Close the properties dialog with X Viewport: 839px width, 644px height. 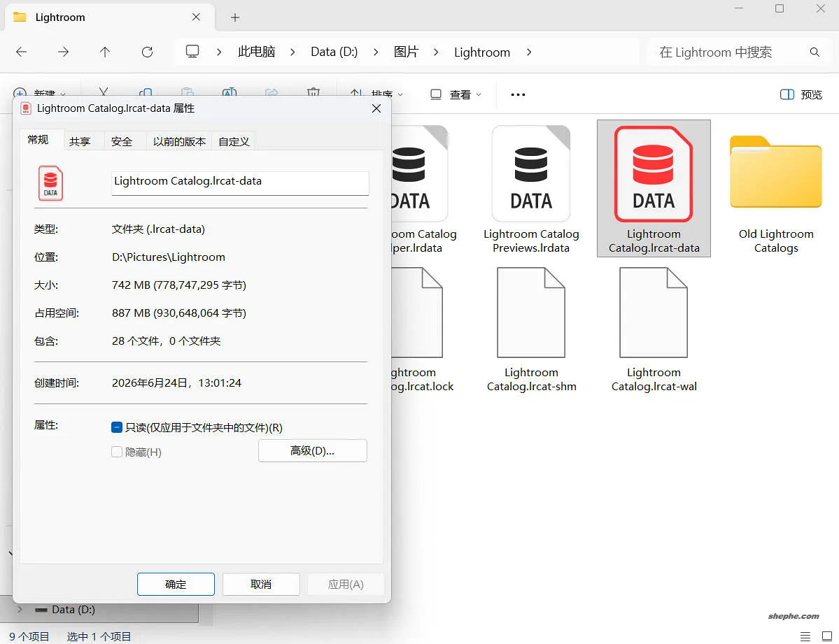tap(376, 108)
